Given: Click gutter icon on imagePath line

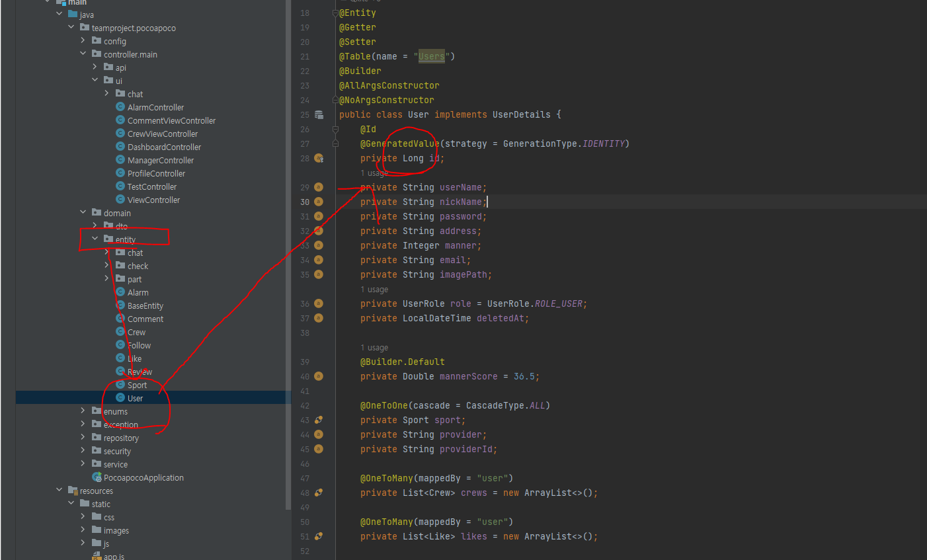Looking at the screenshot, I should pyautogui.click(x=319, y=274).
